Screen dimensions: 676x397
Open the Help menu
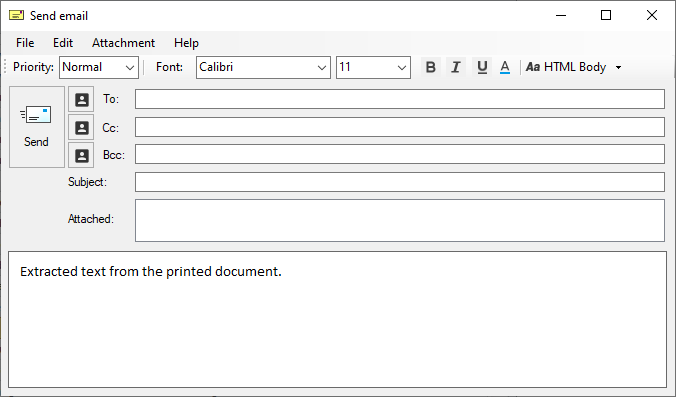pos(186,43)
